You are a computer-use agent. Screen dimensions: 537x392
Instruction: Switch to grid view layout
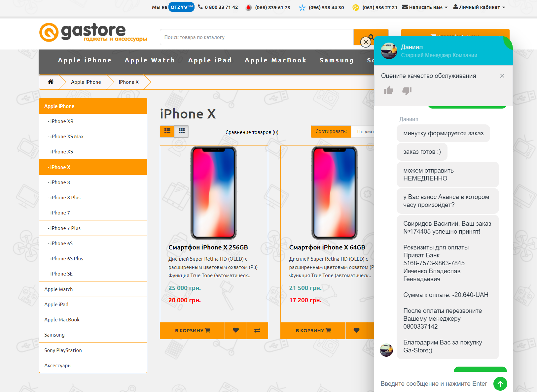(x=182, y=131)
